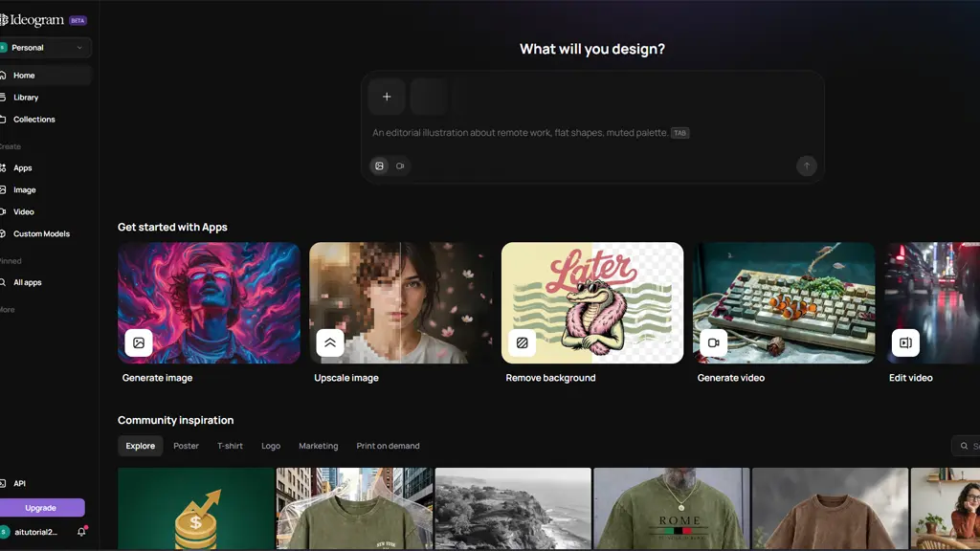Switch to the Marketing tab
The width and height of the screenshot is (980, 551).
coord(318,446)
